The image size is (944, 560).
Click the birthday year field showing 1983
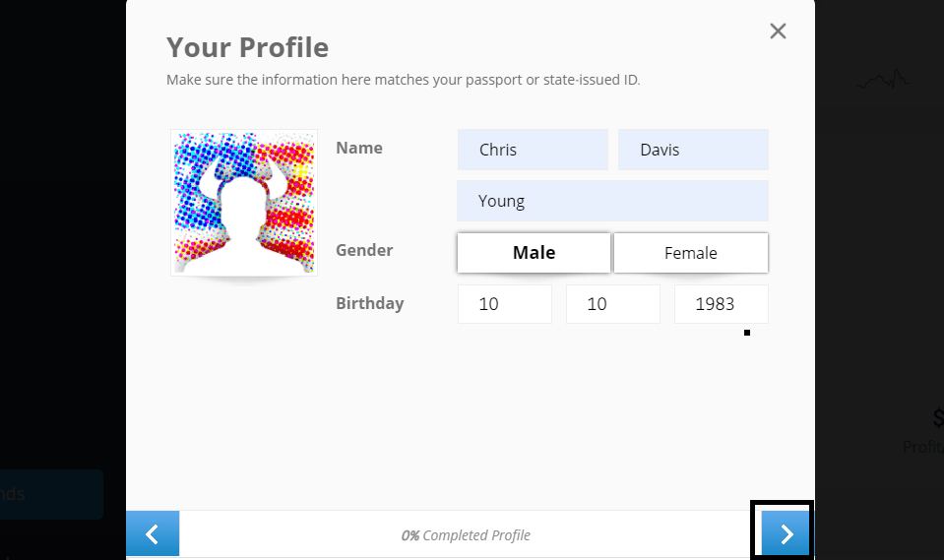[721, 304]
